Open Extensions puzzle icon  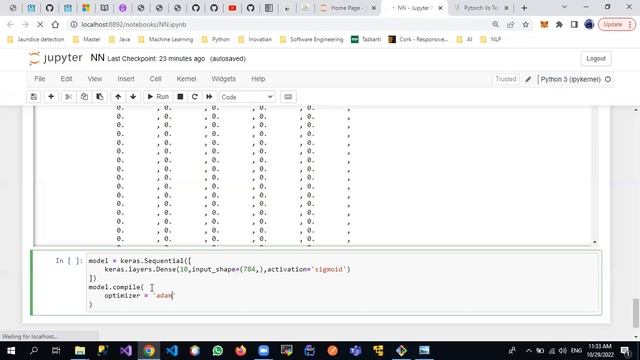[x=559, y=24]
